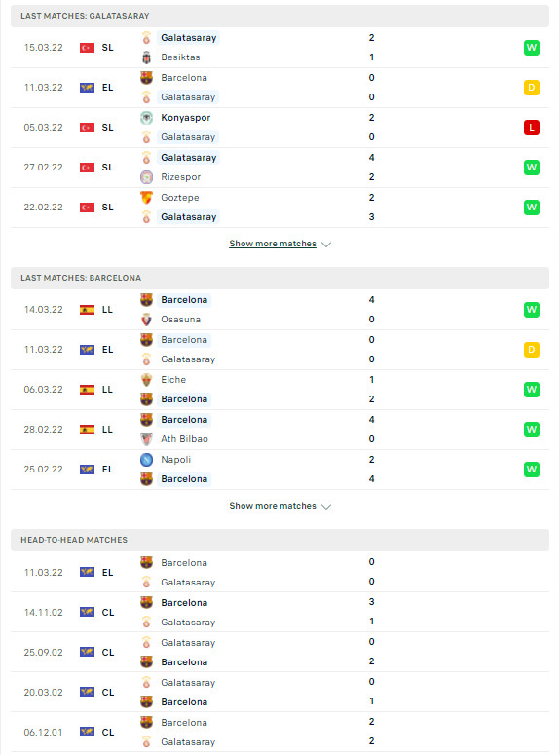This screenshot has height=755, width=560.
Task: Click the Besiktas club crest icon
Action: click(x=146, y=57)
